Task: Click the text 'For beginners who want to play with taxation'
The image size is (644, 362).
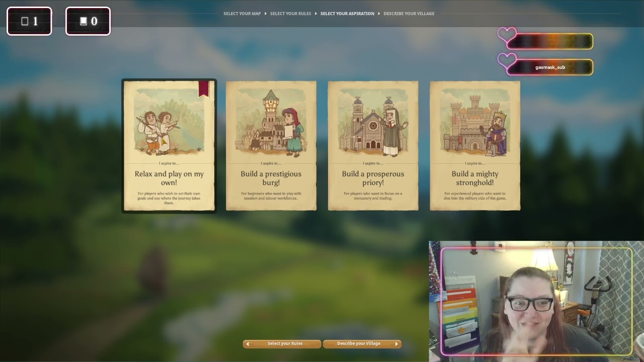Action: tap(271, 196)
